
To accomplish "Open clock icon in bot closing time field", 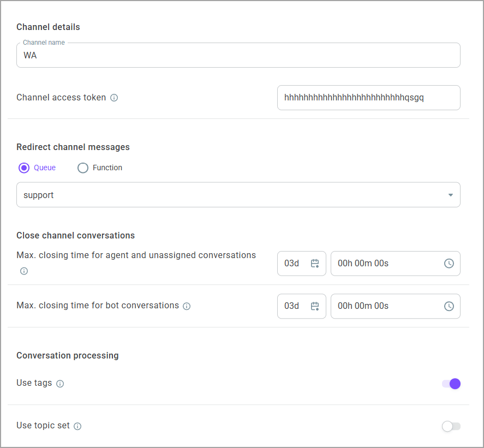I will click(449, 306).
